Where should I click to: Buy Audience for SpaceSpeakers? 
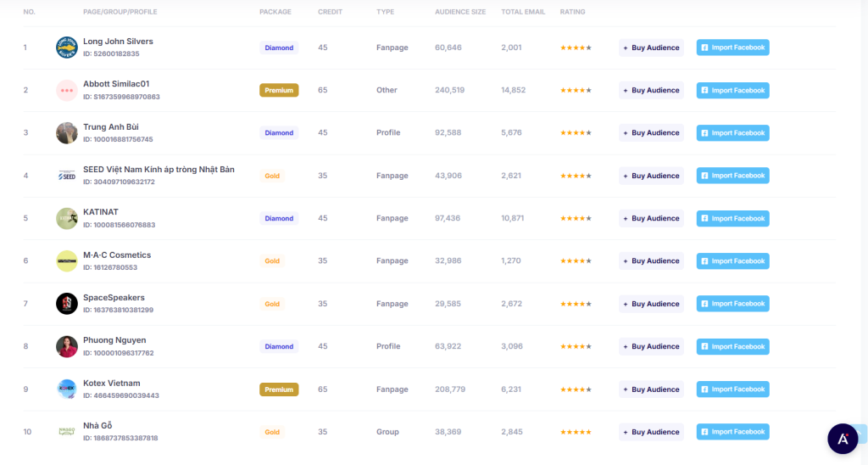point(651,304)
